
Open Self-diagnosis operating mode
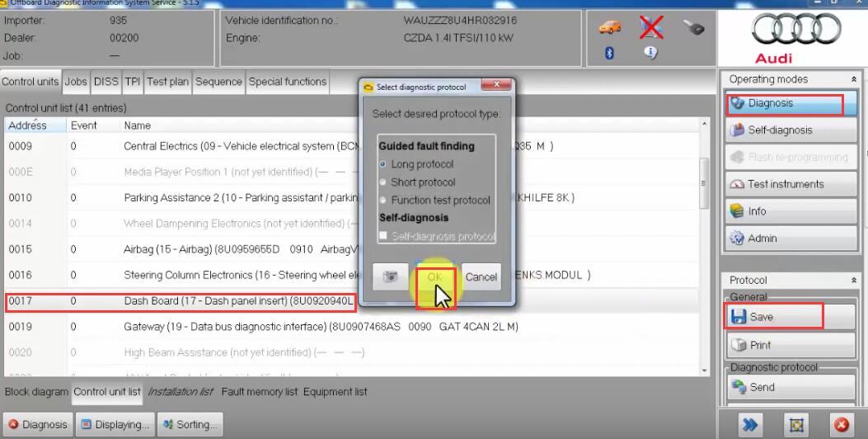click(791, 130)
